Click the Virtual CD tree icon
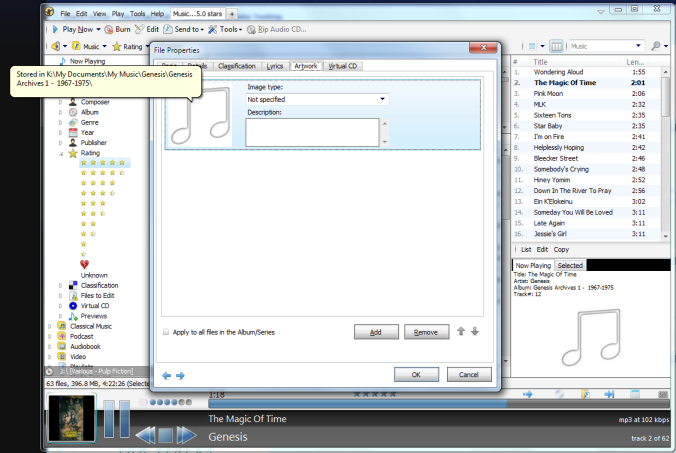Screen dimensions: 676x453 72,305
